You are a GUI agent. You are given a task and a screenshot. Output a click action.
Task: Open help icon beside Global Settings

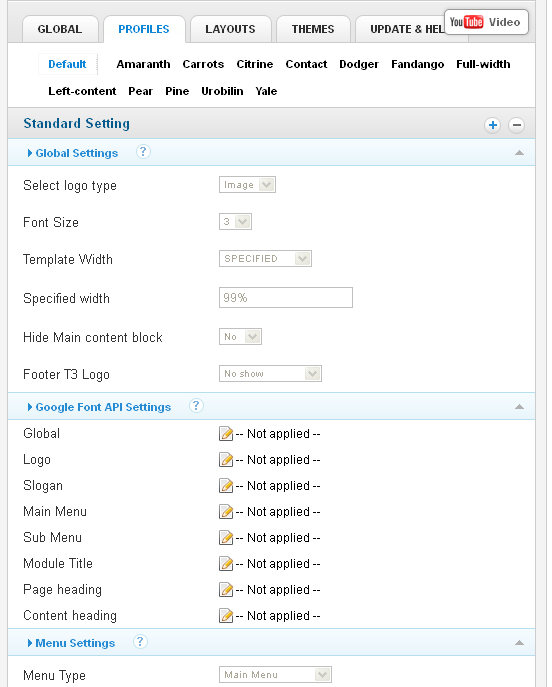coord(143,152)
